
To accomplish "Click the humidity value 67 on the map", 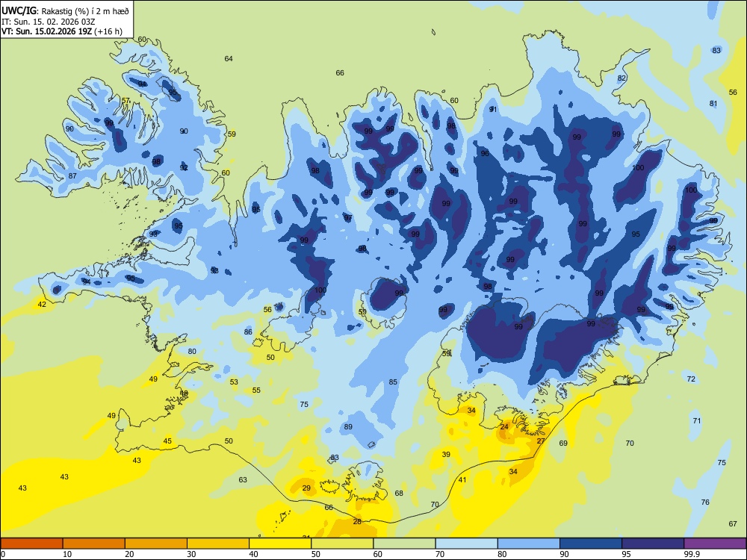I will (x=734, y=524).
